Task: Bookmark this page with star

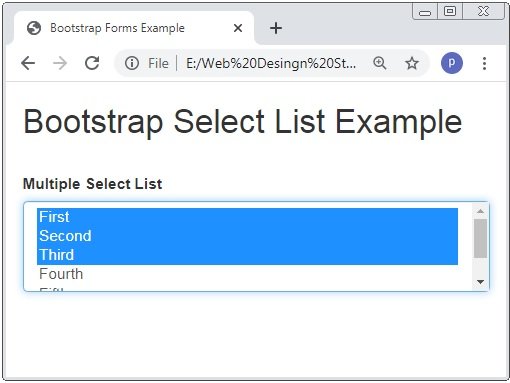Action: [412, 63]
